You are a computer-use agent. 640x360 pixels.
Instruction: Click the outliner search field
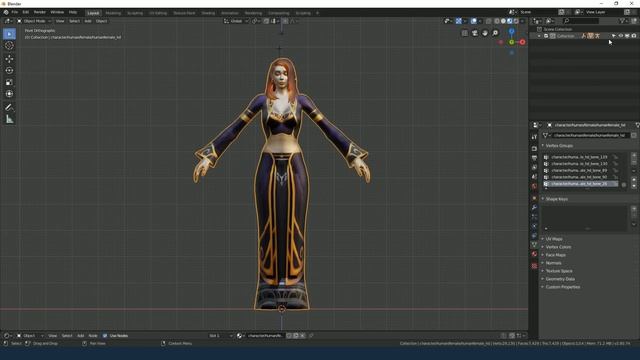coord(581,20)
